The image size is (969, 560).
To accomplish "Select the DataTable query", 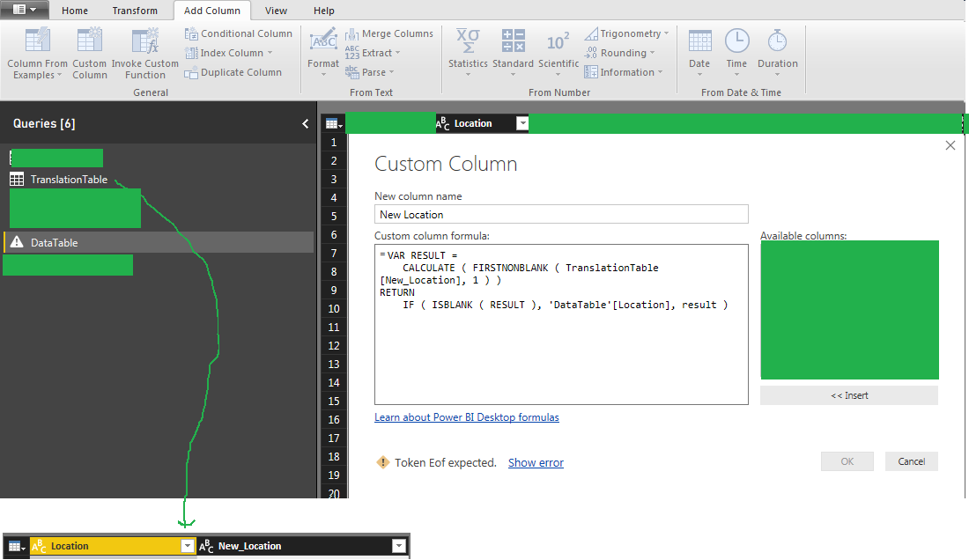I will 159,243.
